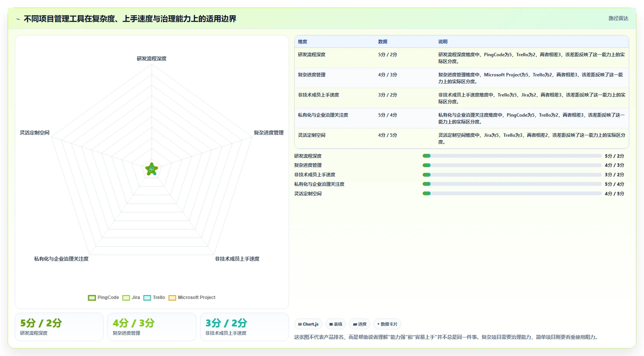Click the page title about 项目管理工具适用边界
The image size is (644, 356).
coord(130,19)
